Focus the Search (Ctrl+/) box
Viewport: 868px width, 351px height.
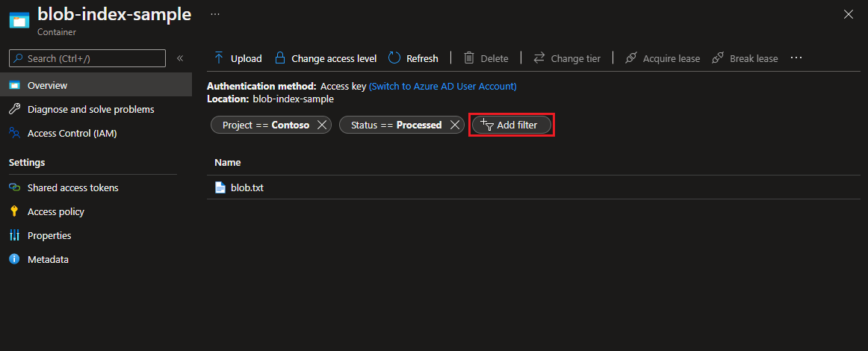[87, 58]
